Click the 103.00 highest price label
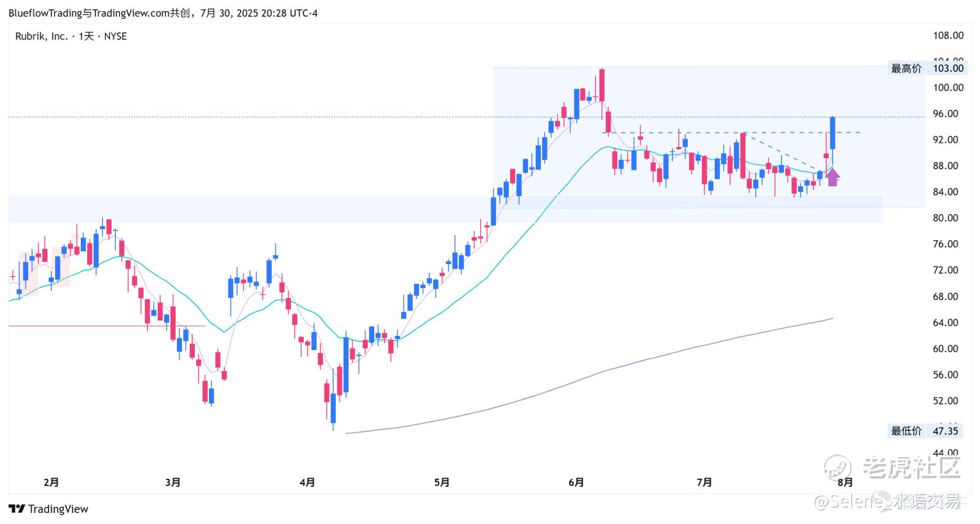The width and height of the screenshot is (980, 524). (948, 69)
